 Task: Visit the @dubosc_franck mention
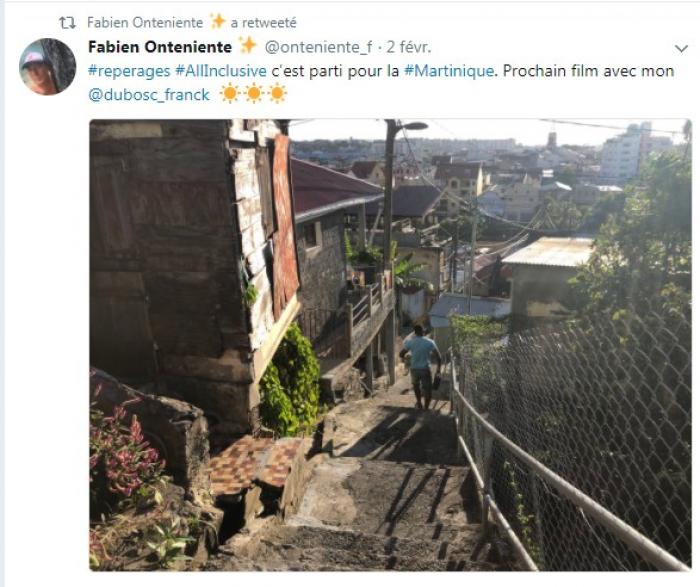pos(149,95)
